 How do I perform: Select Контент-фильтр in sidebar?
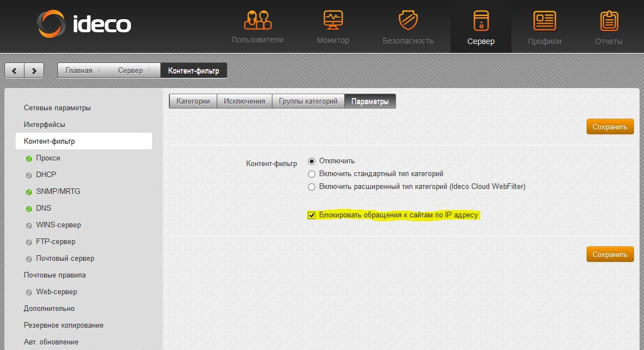click(x=84, y=141)
